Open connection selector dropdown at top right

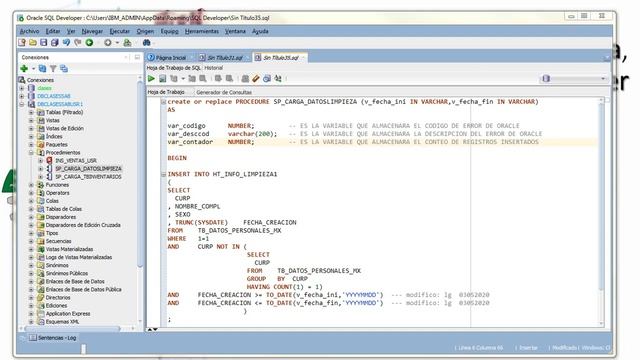(x=603, y=78)
